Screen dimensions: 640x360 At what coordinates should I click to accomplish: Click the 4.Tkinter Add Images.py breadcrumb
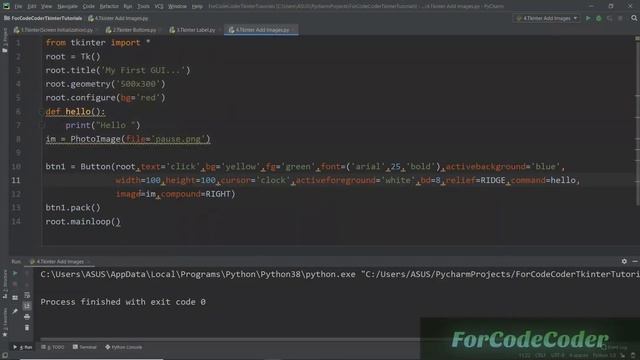118,18
